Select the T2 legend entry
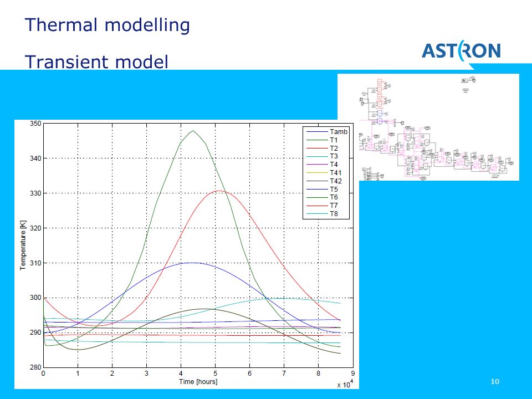Viewport: 532px width, 399px height. (323, 149)
